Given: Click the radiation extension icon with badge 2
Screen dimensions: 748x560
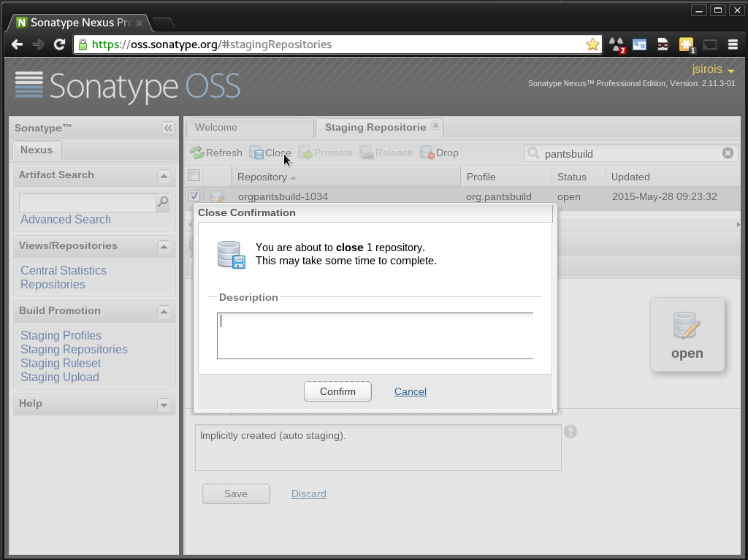Looking at the screenshot, I should [617, 45].
